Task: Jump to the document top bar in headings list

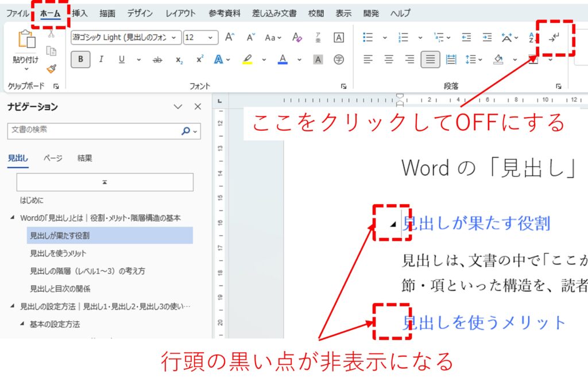Action: click(x=105, y=182)
